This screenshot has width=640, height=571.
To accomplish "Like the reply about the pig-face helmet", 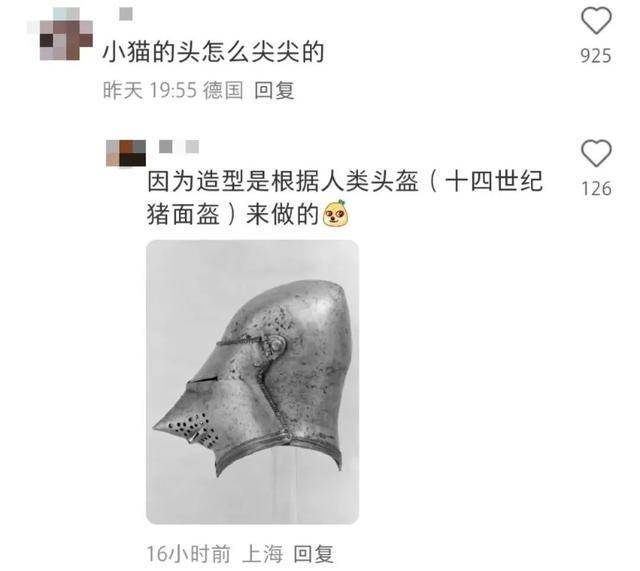I will point(596,153).
